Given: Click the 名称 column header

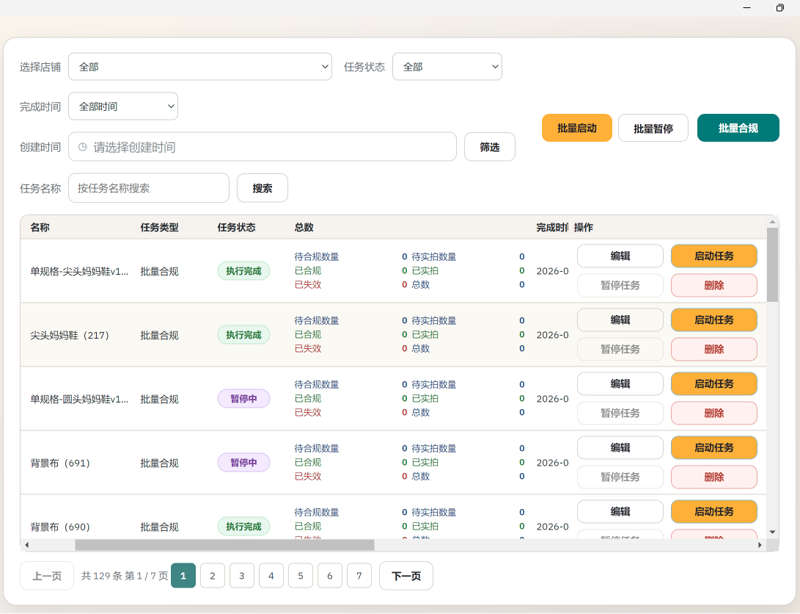Looking at the screenshot, I should pyautogui.click(x=40, y=227).
